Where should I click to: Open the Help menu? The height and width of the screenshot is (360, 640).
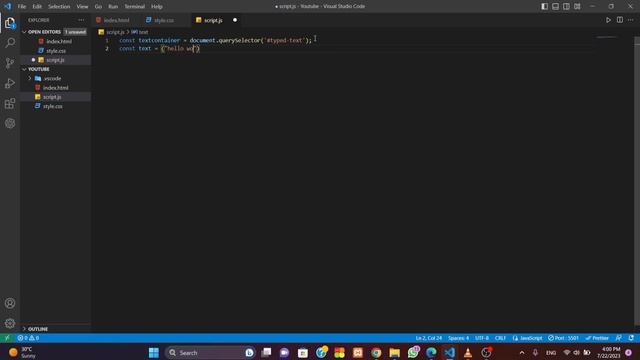click(x=157, y=7)
